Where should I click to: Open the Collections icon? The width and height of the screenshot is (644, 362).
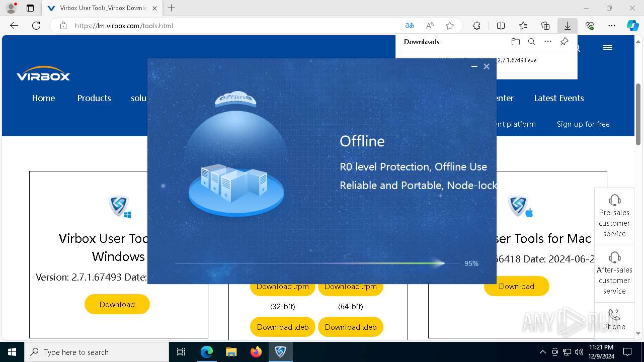click(x=545, y=26)
